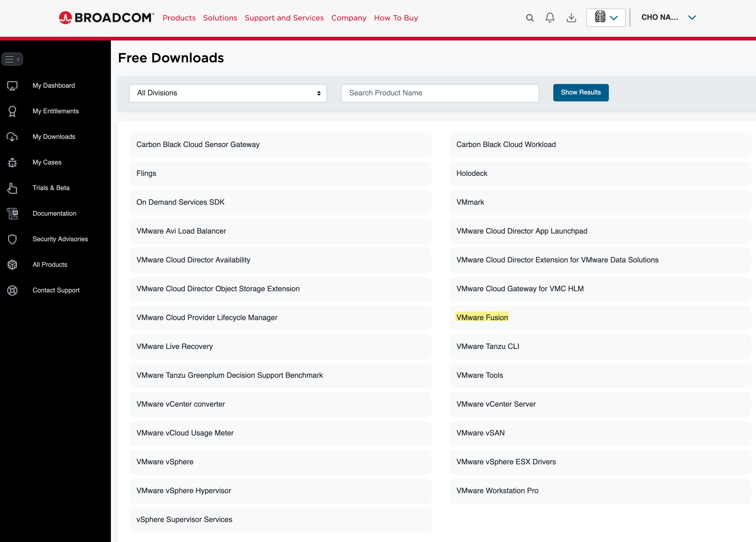The width and height of the screenshot is (756, 542).
Task: Go to My Downloads in sidebar
Action: (54, 137)
